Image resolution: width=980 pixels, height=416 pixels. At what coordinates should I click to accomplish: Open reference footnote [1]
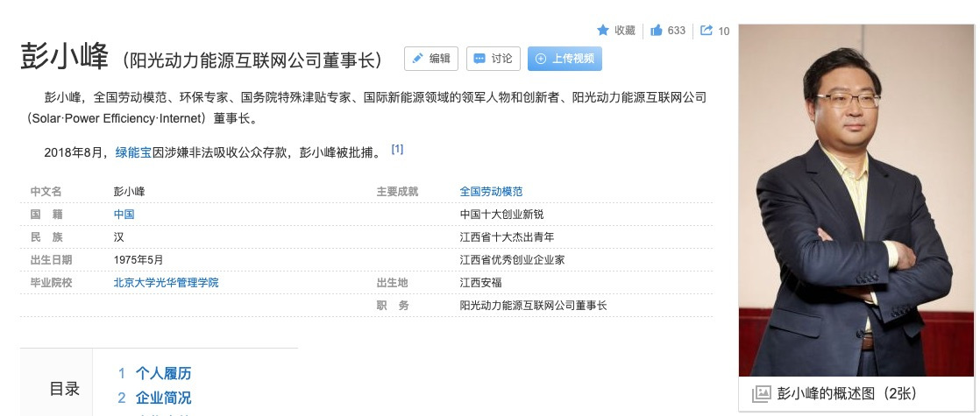click(397, 149)
